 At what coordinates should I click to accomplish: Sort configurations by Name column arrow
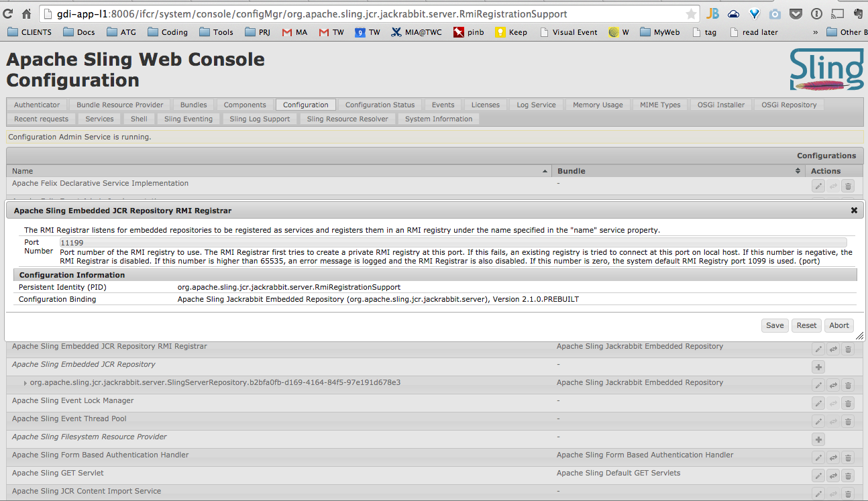tap(545, 172)
